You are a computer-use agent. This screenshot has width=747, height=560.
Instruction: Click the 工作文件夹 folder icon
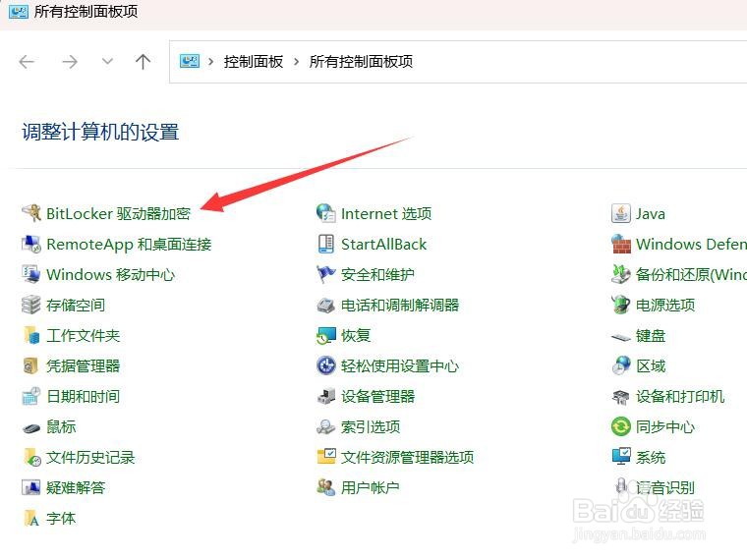click(x=31, y=335)
